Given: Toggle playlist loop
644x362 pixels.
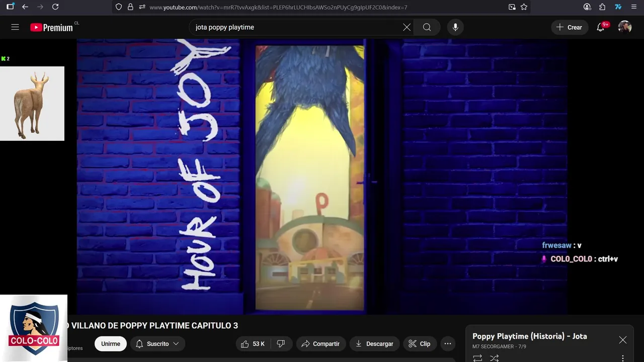Looking at the screenshot, I should click(x=477, y=358).
